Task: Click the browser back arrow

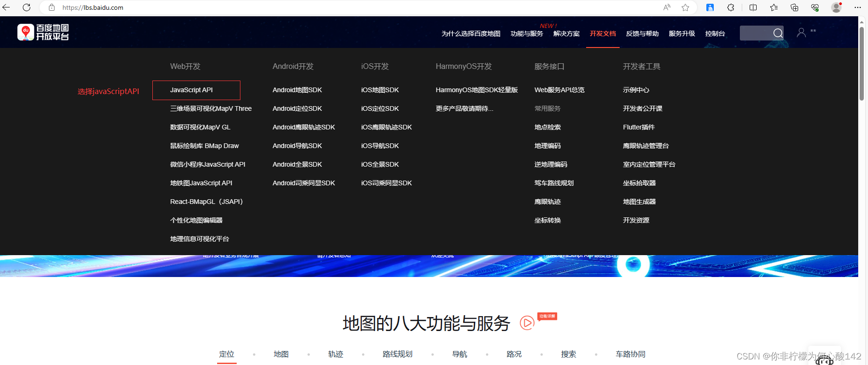Action: pyautogui.click(x=7, y=7)
